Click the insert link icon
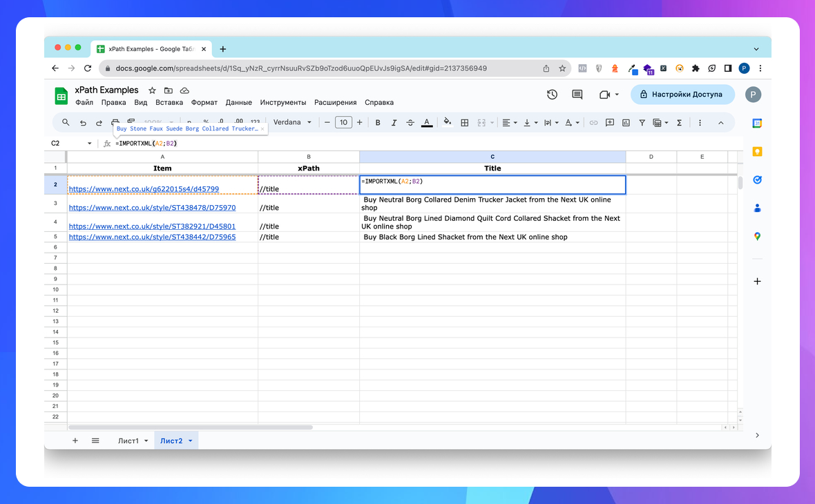815x504 pixels. coord(593,123)
